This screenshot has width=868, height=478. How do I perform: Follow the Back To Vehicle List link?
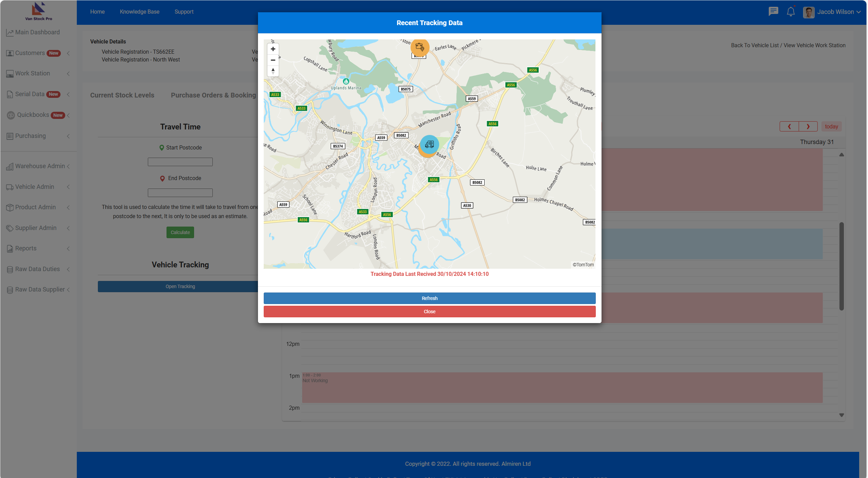point(755,45)
